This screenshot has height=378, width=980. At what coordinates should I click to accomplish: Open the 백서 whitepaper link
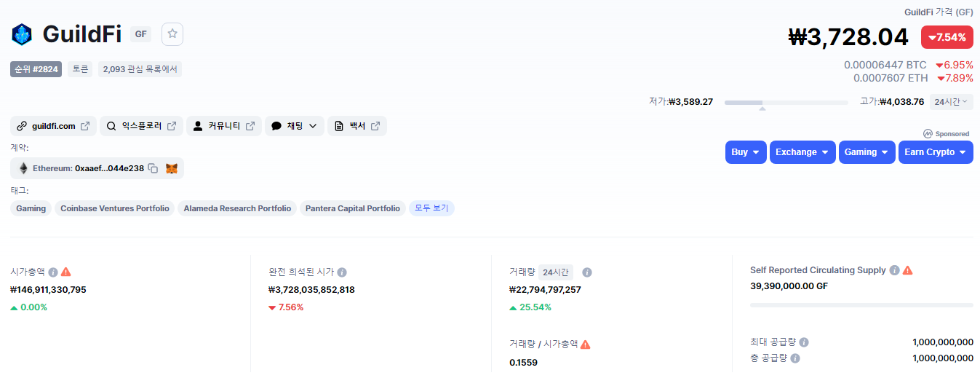pos(357,126)
